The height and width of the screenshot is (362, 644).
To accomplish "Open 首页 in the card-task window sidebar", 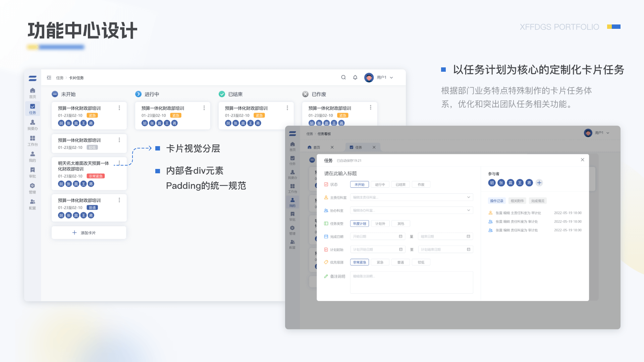I will (x=33, y=93).
